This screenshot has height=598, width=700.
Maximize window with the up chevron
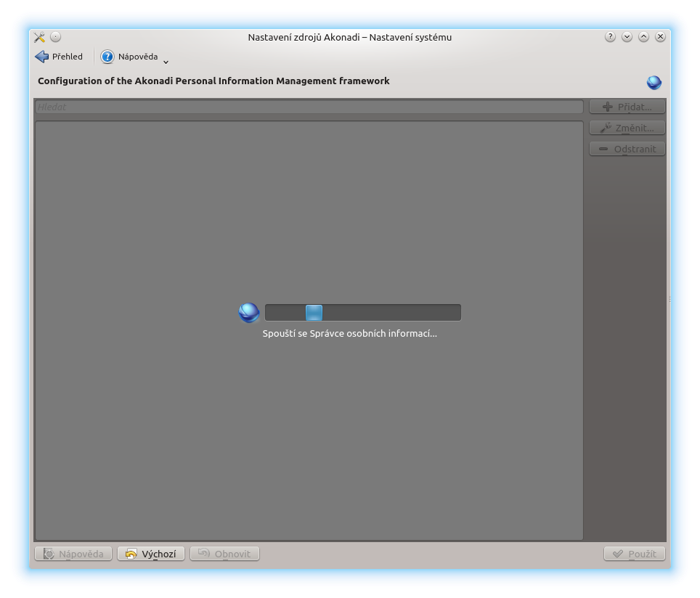point(643,36)
